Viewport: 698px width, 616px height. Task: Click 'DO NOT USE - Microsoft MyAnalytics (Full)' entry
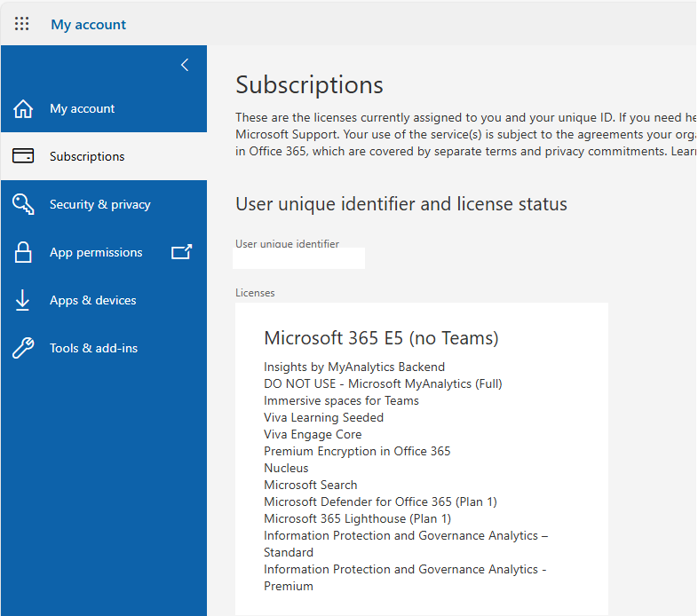pyautogui.click(x=383, y=383)
